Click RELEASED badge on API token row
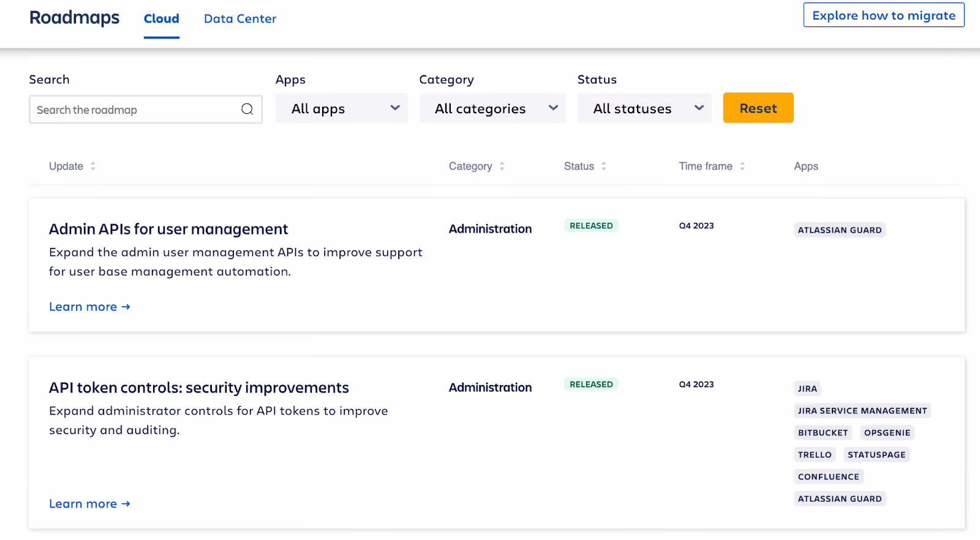This screenshot has width=980, height=540. coord(591,384)
